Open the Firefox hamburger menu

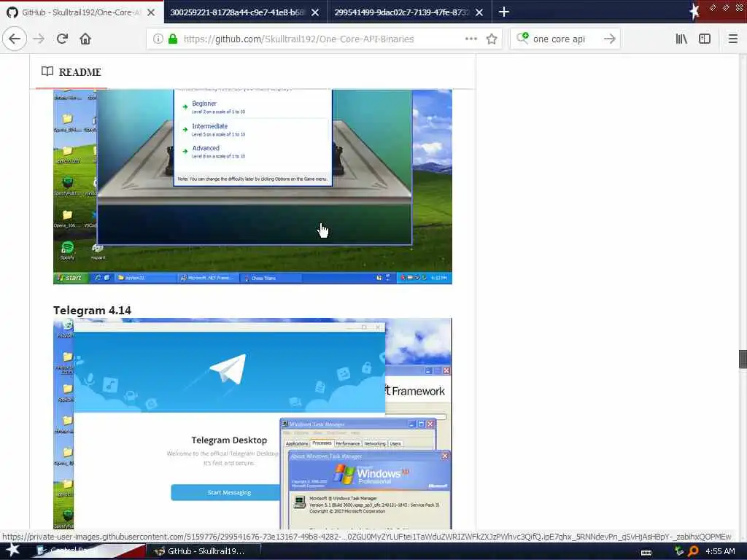[733, 39]
